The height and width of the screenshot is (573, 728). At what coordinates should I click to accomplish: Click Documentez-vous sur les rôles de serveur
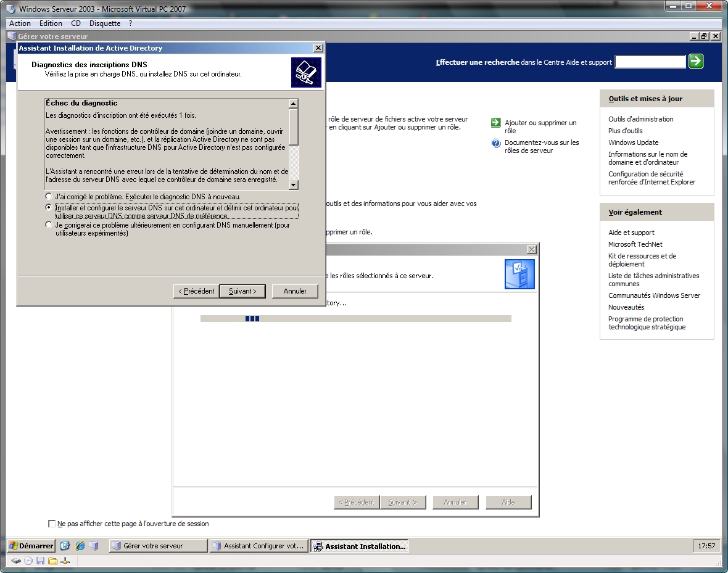(x=542, y=146)
